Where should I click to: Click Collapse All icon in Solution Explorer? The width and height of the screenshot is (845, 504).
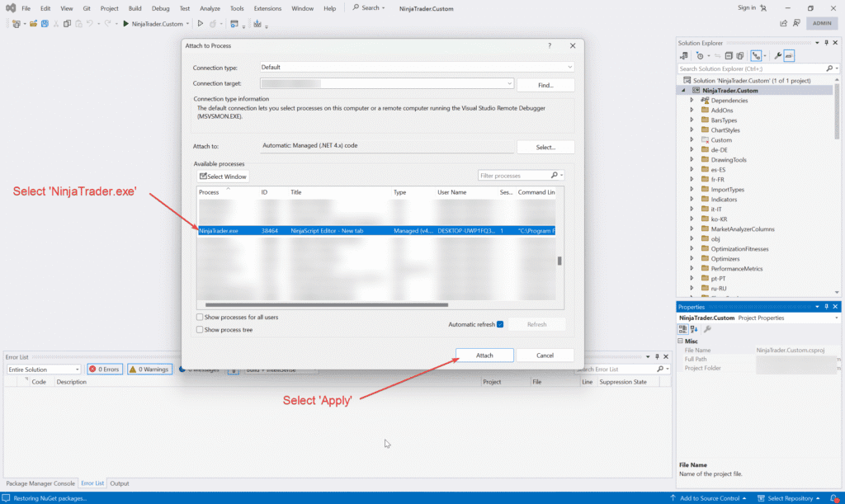[729, 56]
